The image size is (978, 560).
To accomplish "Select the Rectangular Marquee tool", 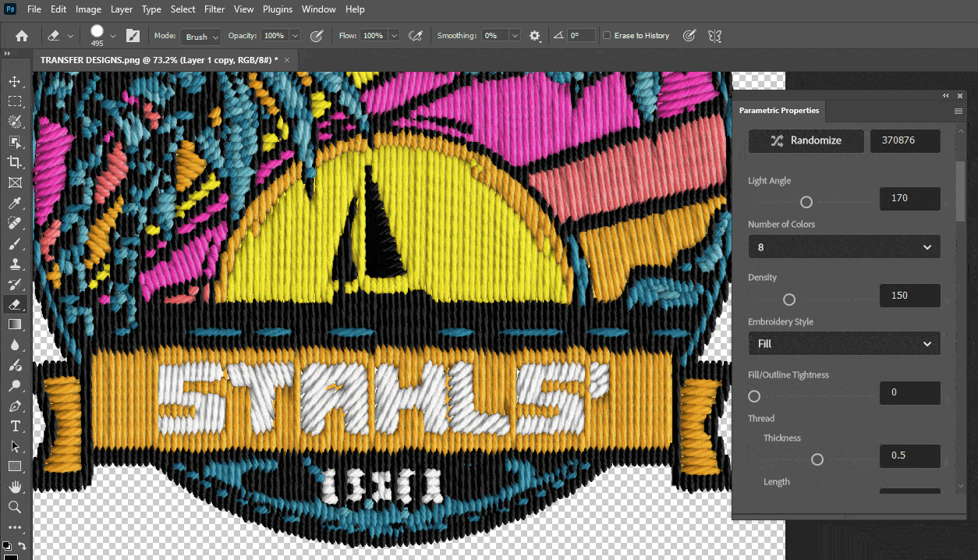I will click(x=15, y=101).
